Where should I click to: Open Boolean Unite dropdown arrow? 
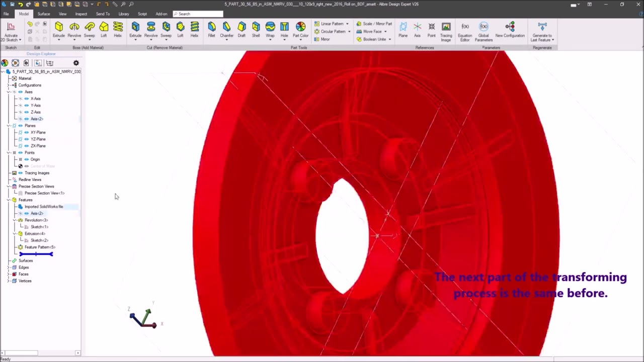[390, 39]
